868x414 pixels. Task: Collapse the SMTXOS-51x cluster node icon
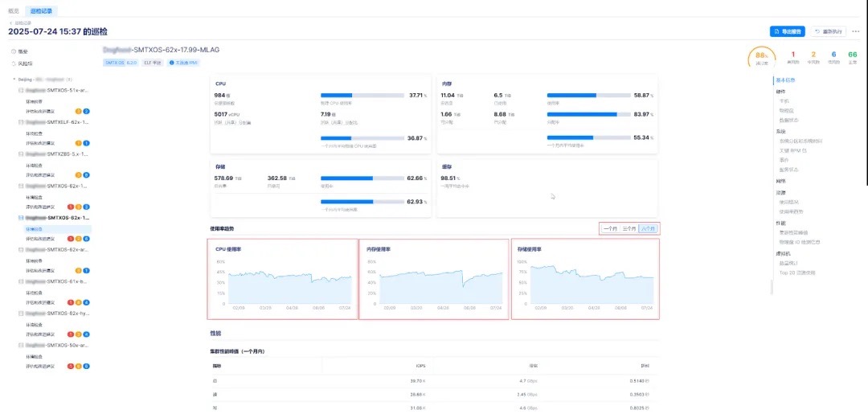click(x=21, y=91)
